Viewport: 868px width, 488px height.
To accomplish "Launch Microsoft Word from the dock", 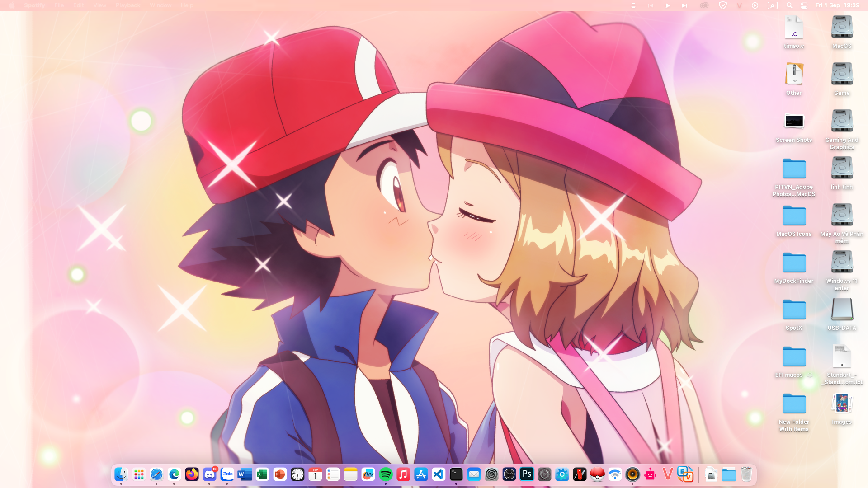I will pos(245,474).
